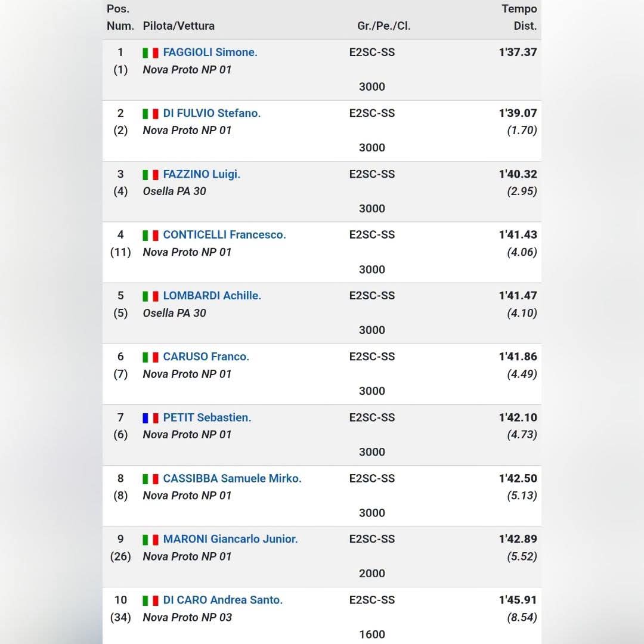Open CARUSO Franco driver link
The image size is (644, 644).
tap(206, 357)
